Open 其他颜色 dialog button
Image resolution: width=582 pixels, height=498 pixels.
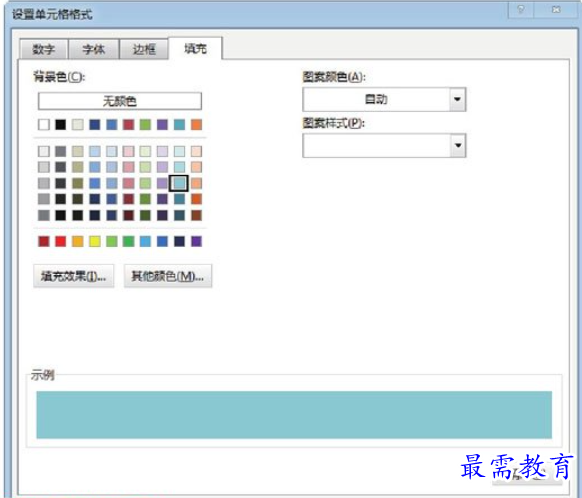pyautogui.click(x=168, y=276)
